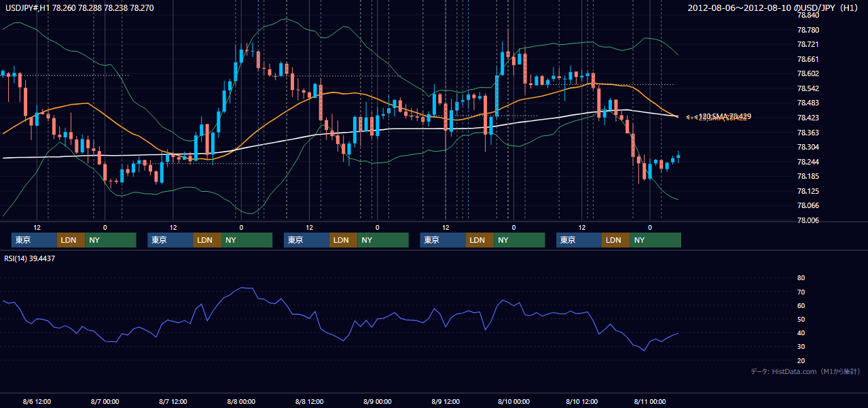This screenshot has height=408, width=868.
Task: Click the 8/11 00:00 date label
Action: 650,401
